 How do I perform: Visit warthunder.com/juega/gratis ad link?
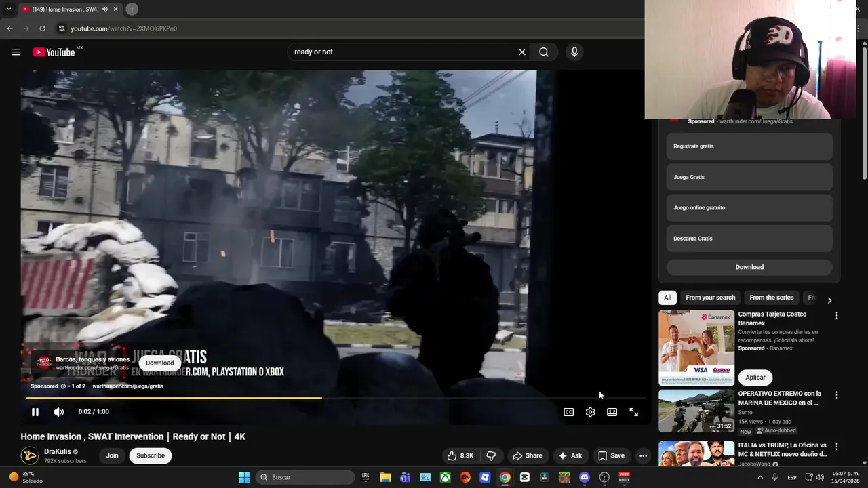tap(128, 386)
